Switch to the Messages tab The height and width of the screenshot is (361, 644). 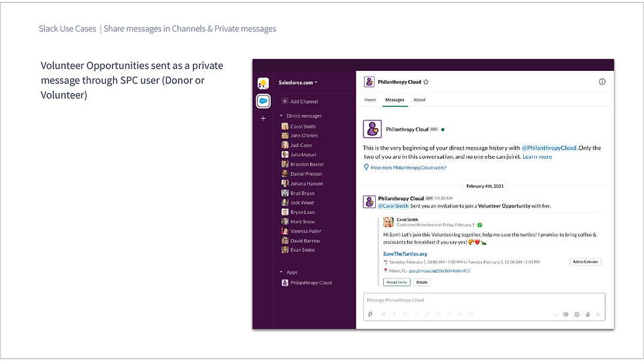coord(395,100)
